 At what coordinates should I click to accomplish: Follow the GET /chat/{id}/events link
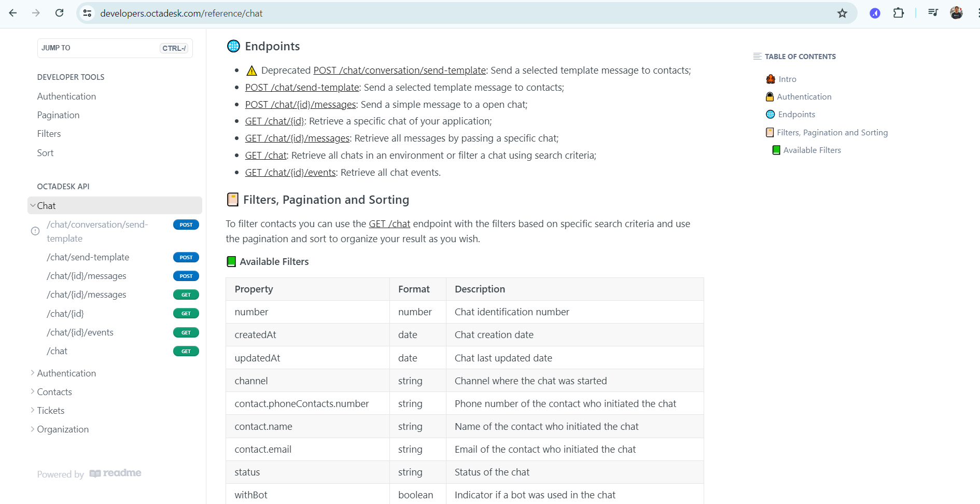pyautogui.click(x=290, y=173)
